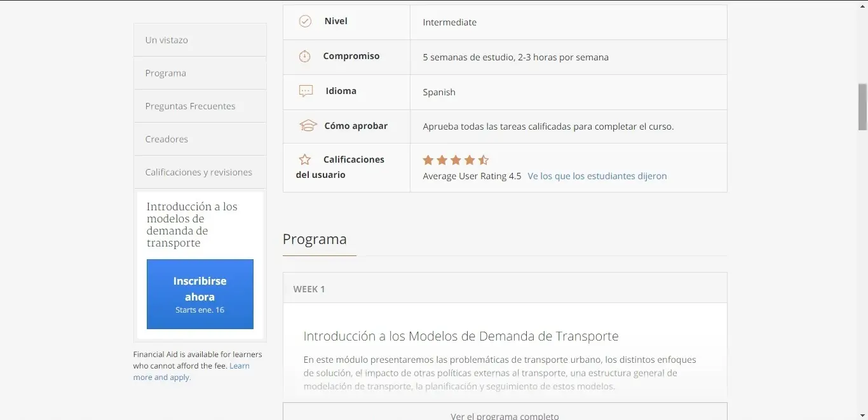Screen dimensions: 868x420
Task: Click the Cómo aprobar graduation cap icon
Action: (x=308, y=126)
